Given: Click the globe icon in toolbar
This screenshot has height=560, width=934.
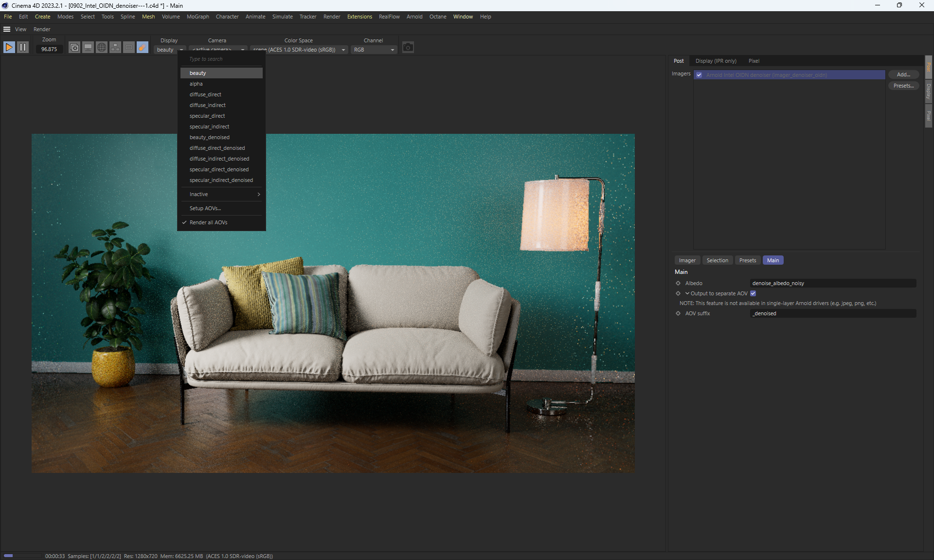Looking at the screenshot, I should tap(101, 47).
